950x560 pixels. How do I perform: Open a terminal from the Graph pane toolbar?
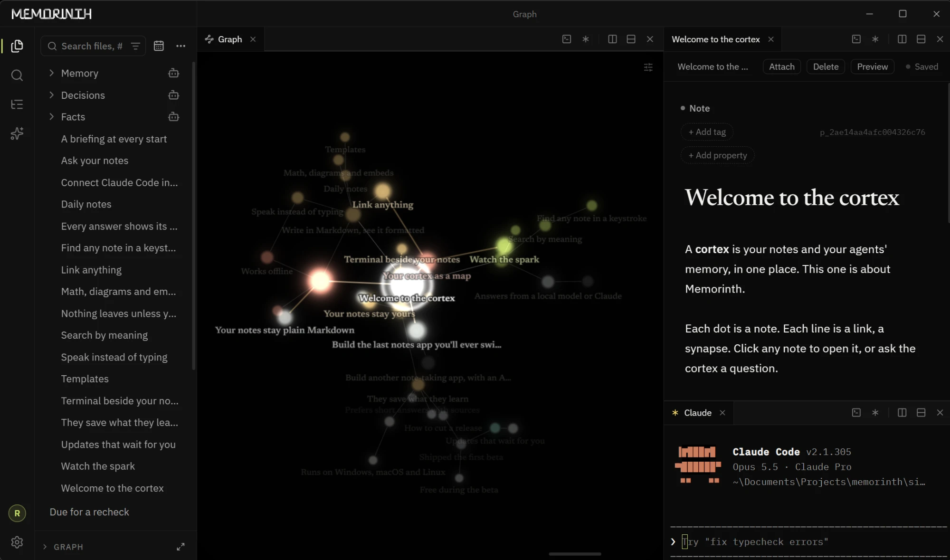coord(567,39)
